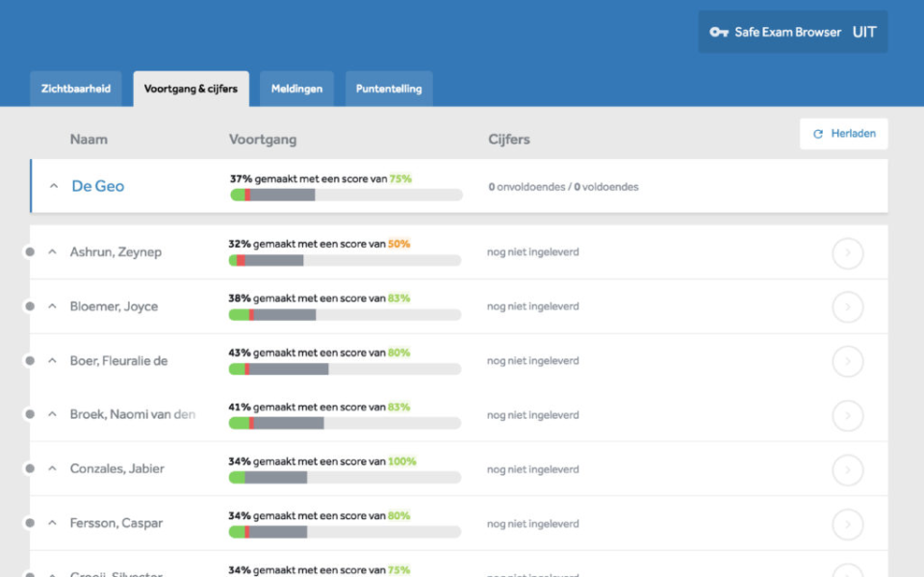
Task: Open the detail arrow for Conzales, Jabier
Action: 848,469
